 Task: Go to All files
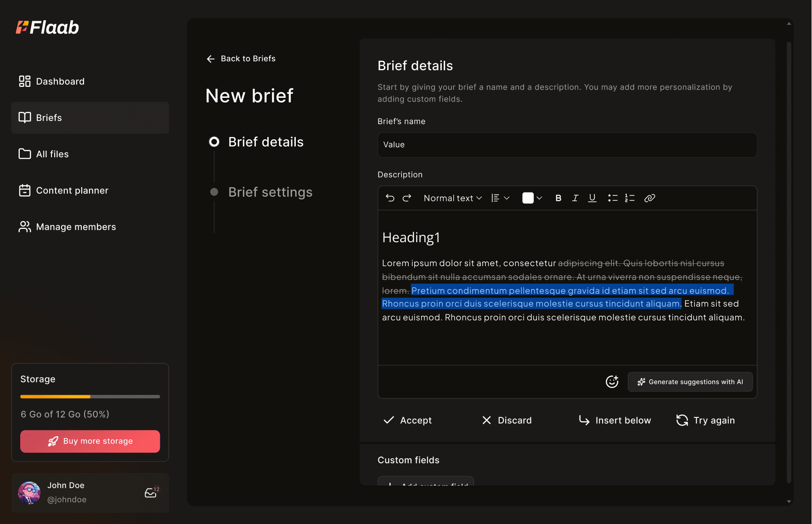click(90, 154)
